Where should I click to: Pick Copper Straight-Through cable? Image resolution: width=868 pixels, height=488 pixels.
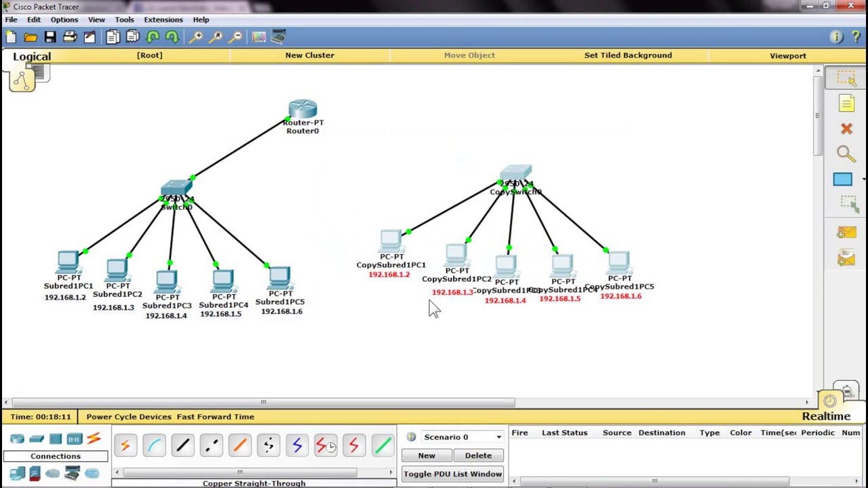coord(182,445)
